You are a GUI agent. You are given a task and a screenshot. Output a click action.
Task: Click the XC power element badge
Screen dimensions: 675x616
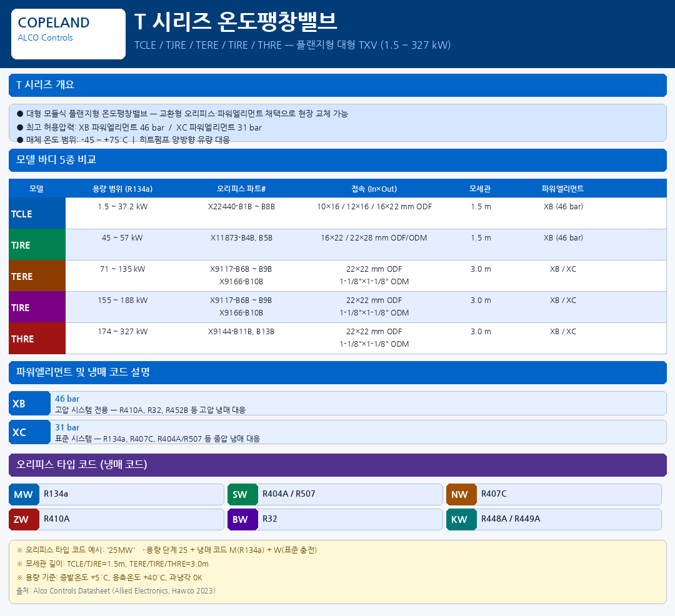tap(29, 432)
